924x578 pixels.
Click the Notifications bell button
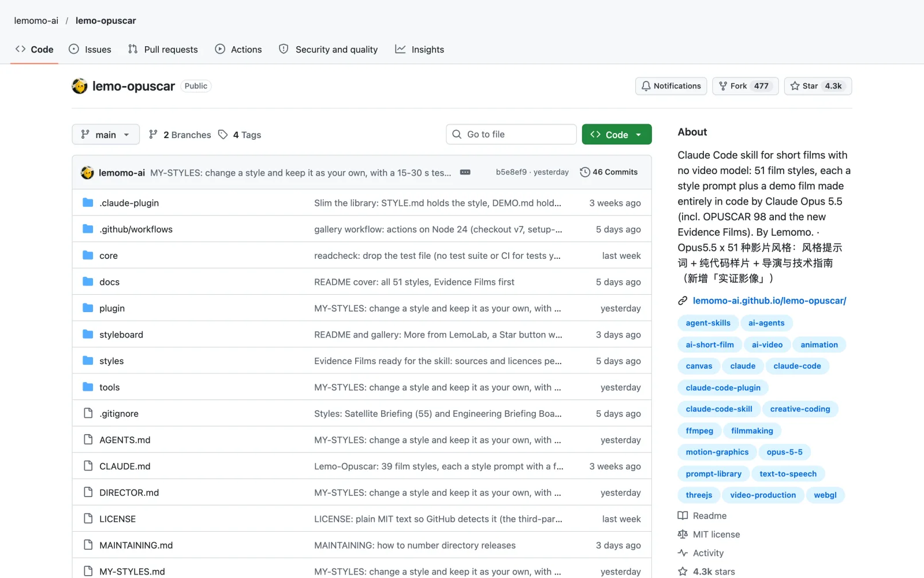tap(671, 86)
